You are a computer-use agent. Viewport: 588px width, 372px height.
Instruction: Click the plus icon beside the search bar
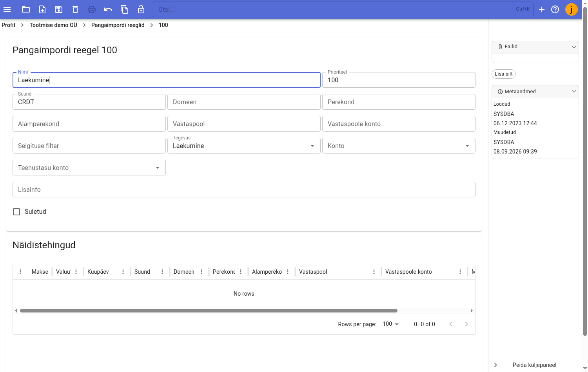click(542, 9)
